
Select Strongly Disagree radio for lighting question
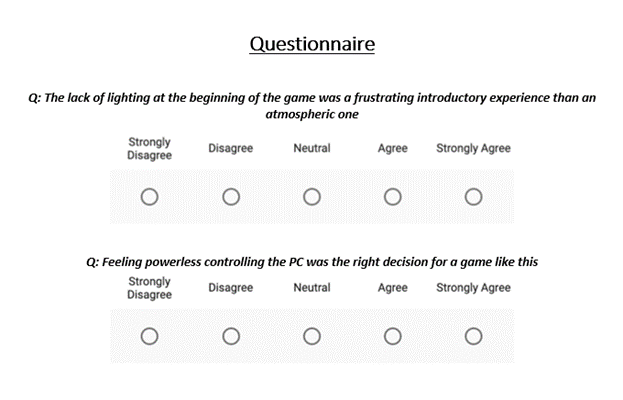coord(149,196)
